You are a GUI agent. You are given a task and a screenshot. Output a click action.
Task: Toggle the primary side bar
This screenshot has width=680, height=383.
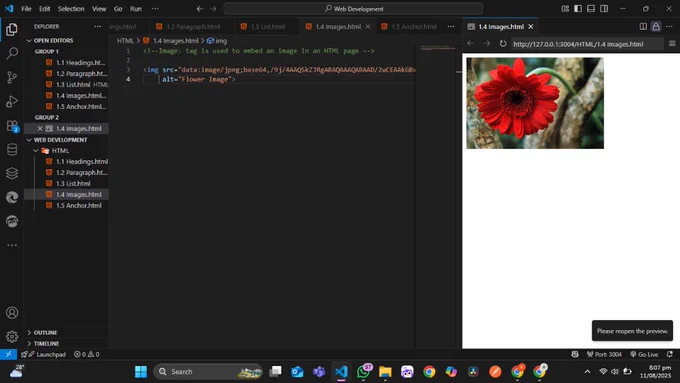click(x=578, y=9)
